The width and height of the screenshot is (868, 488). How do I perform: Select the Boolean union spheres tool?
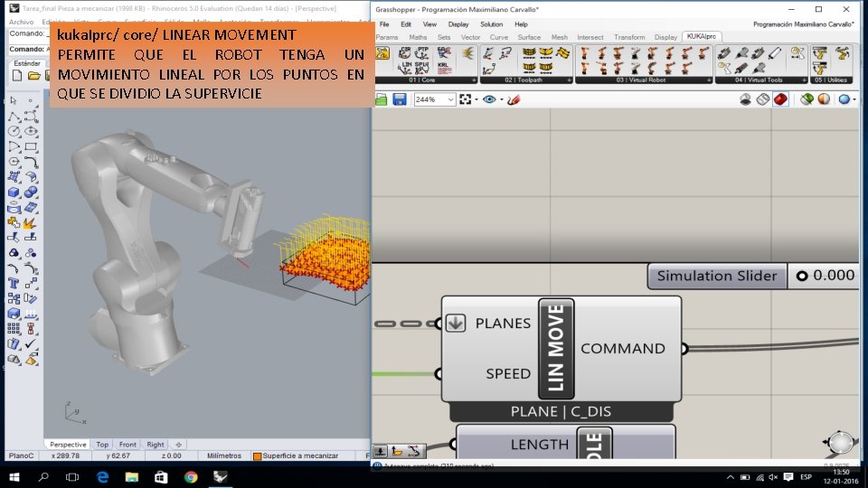pyautogui.click(x=31, y=192)
